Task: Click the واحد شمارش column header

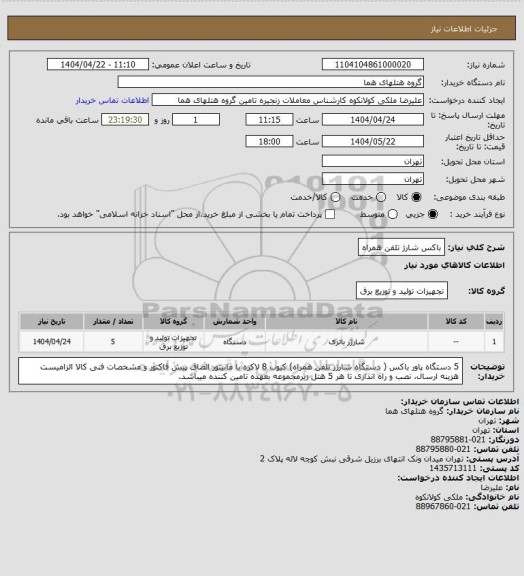Action: pyautogui.click(x=234, y=321)
